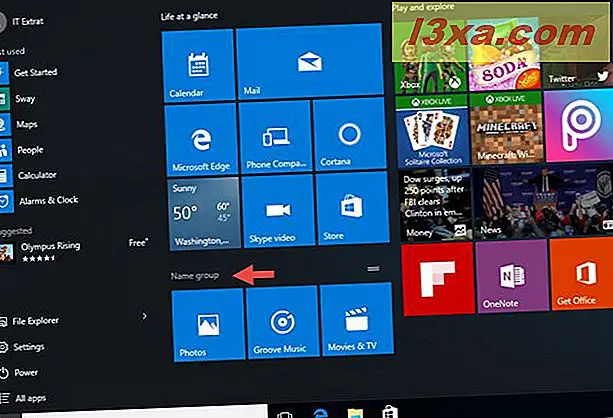This screenshot has width=613, height=418.
Task: Launch Microsoft Edge tile
Action: pos(201,139)
